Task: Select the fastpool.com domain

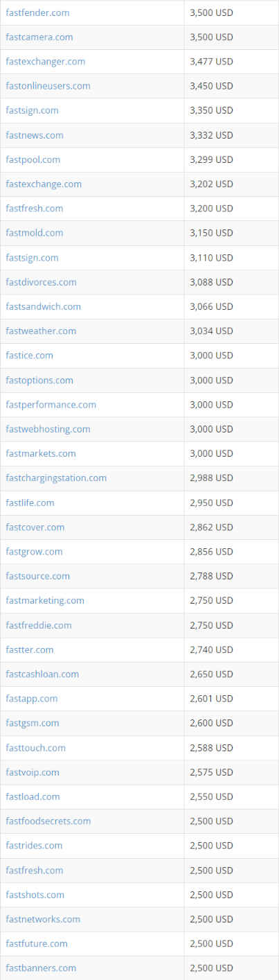Action: 33,159
